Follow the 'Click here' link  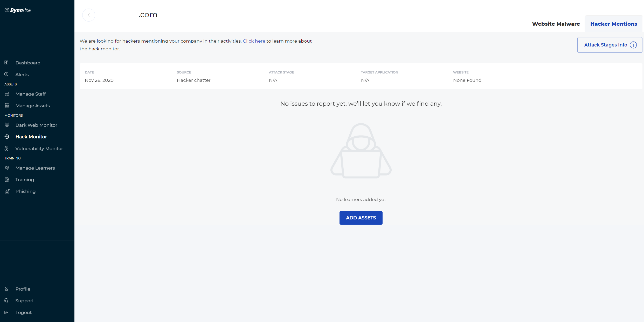[254, 41]
